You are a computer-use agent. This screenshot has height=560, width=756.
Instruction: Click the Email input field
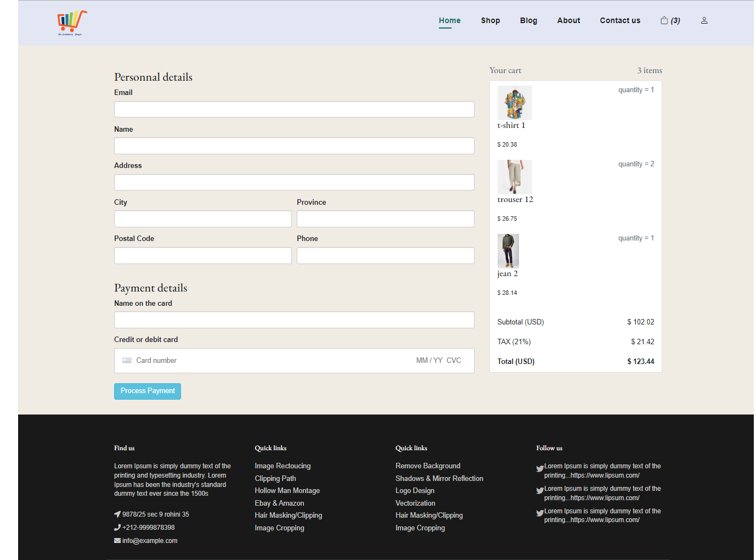point(294,109)
